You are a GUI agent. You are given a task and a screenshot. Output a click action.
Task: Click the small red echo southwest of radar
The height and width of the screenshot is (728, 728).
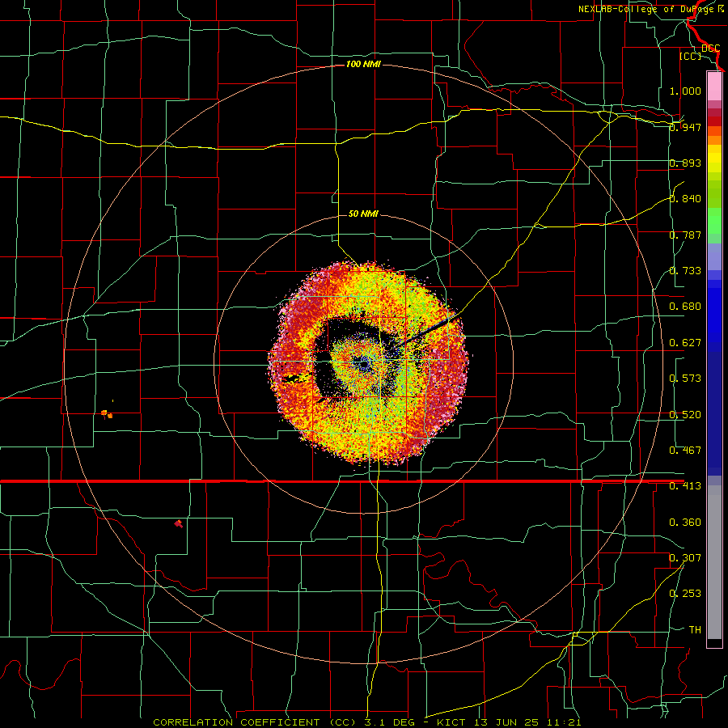pos(178,523)
